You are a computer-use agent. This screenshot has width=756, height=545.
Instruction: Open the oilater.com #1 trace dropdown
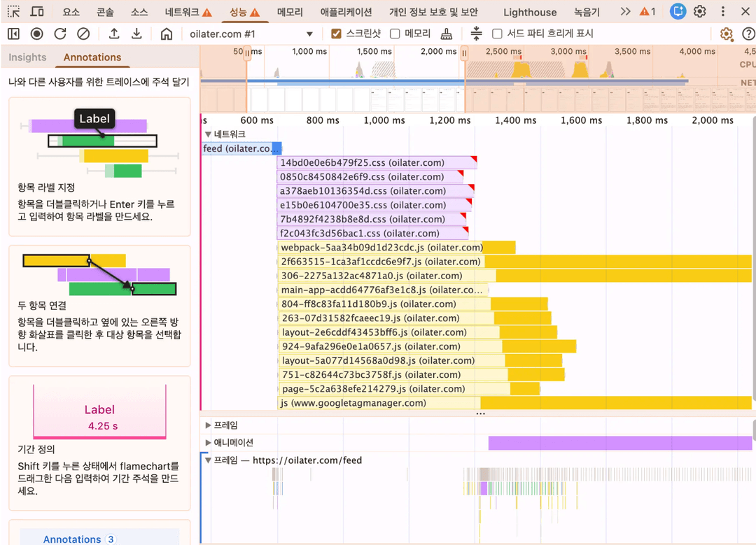click(309, 34)
